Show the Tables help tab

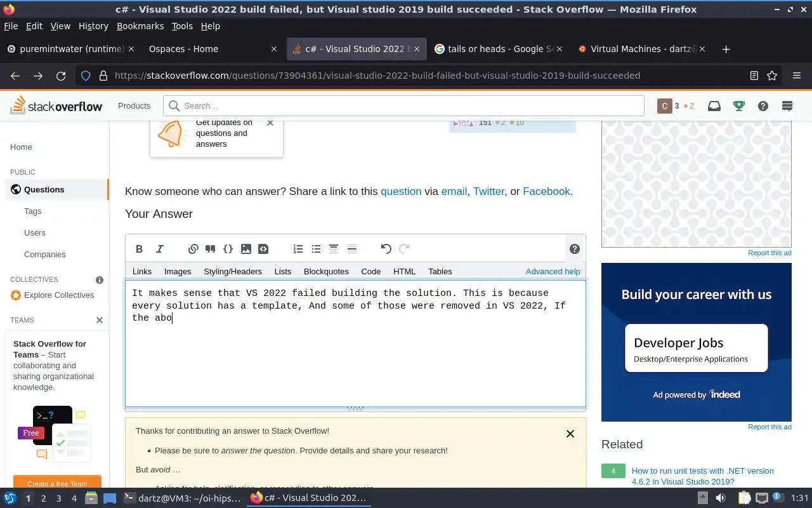coord(440,271)
